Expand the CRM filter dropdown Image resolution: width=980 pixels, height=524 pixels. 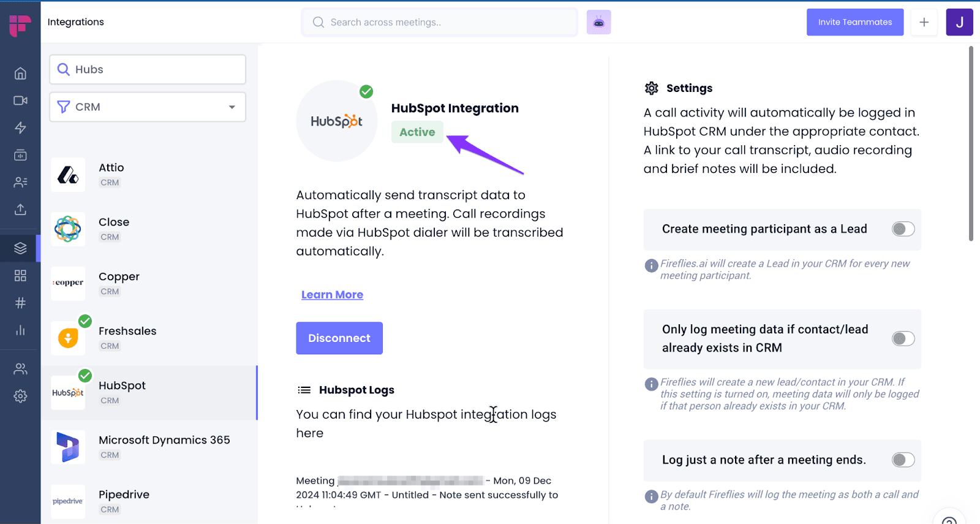tap(148, 107)
